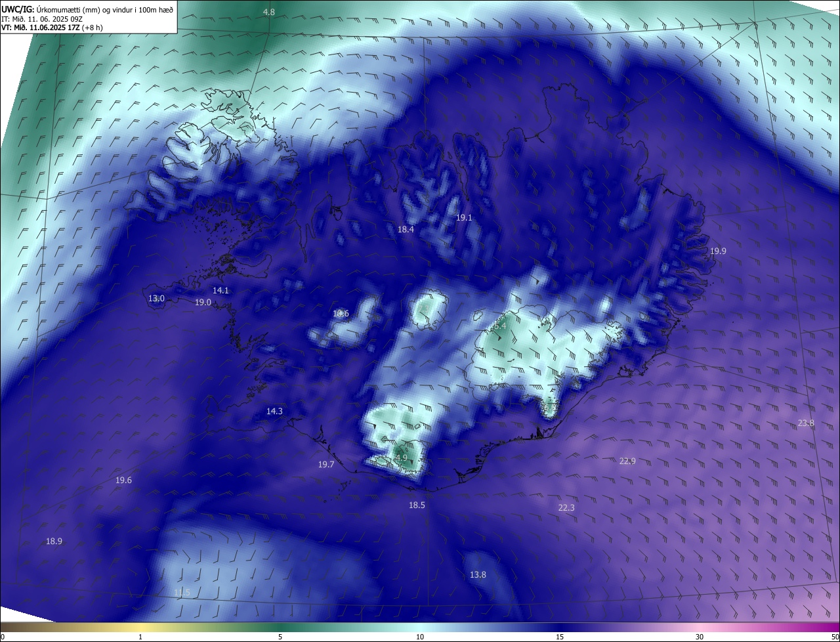
Task: Click the map value label "22.3"
Action: click(x=566, y=508)
